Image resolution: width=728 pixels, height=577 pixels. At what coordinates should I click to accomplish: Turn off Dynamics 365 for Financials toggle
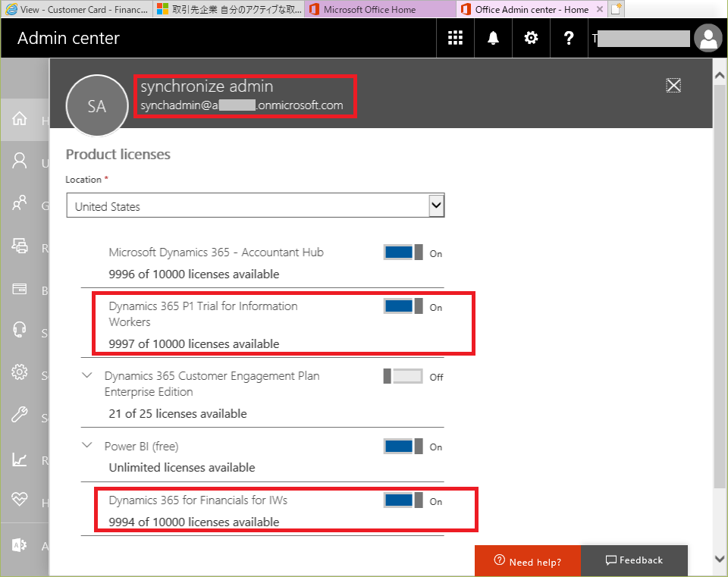pos(403,500)
